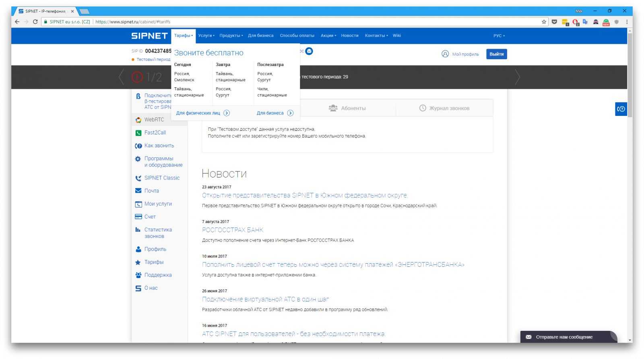
Task: Click the beta-testing B icon in sidebar
Action: (x=138, y=96)
